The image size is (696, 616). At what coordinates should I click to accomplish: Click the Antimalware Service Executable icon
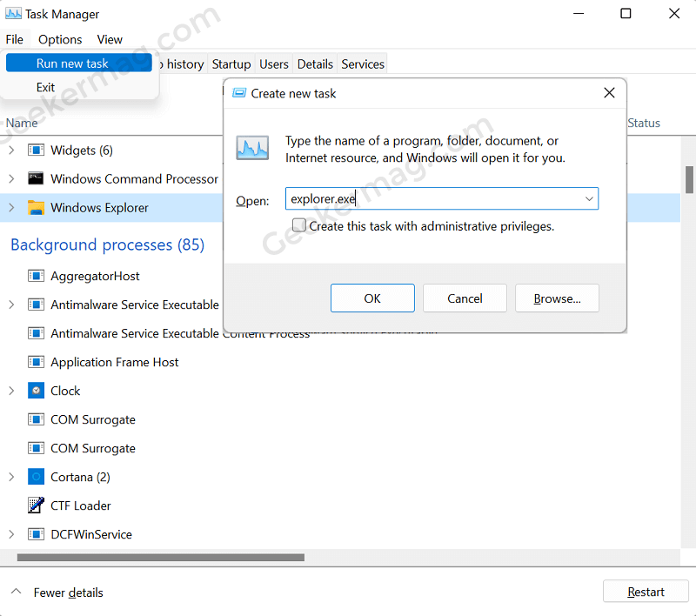tap(36, 305)
